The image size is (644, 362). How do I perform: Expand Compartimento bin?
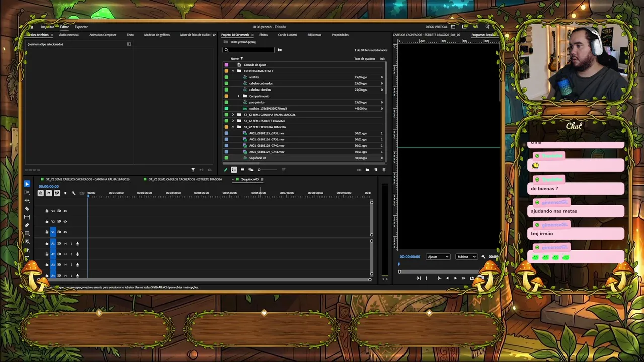point(238,96)
